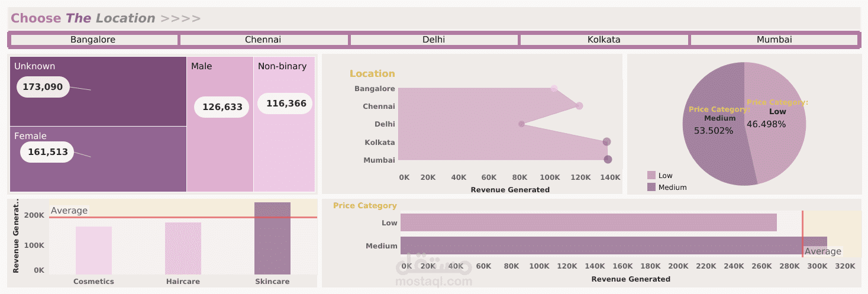Click the Mumbai data point marker

(608, 159)
